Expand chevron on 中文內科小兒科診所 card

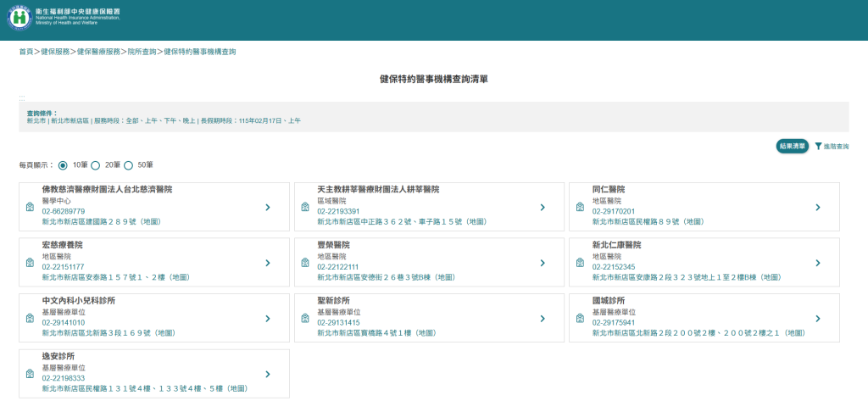click(267, 319)
